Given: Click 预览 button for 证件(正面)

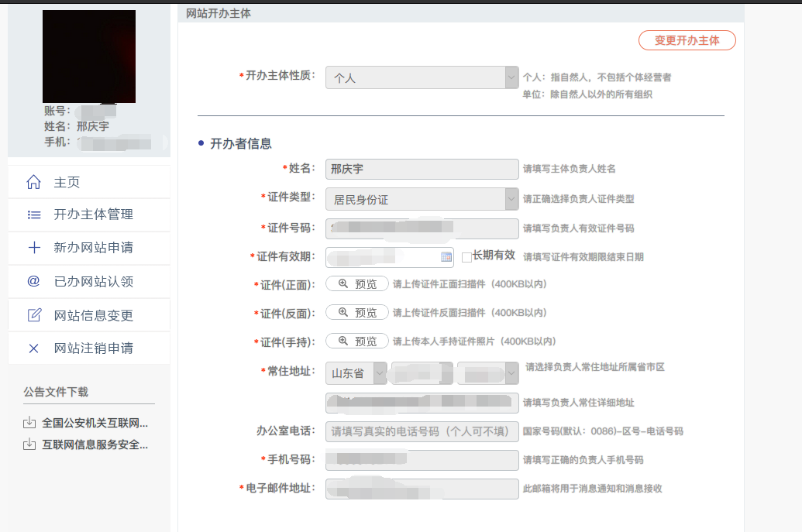Looking at the screenshot, I should [357, 283].
